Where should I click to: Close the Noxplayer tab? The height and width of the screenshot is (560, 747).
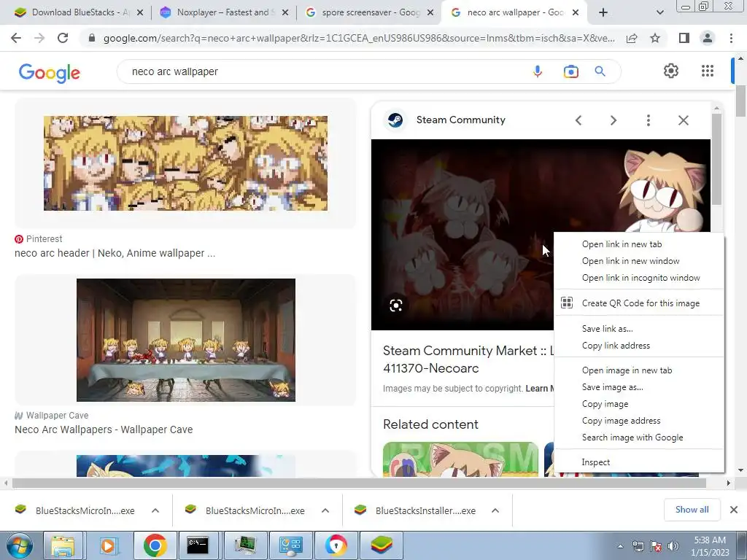click(x=285, y=12)
